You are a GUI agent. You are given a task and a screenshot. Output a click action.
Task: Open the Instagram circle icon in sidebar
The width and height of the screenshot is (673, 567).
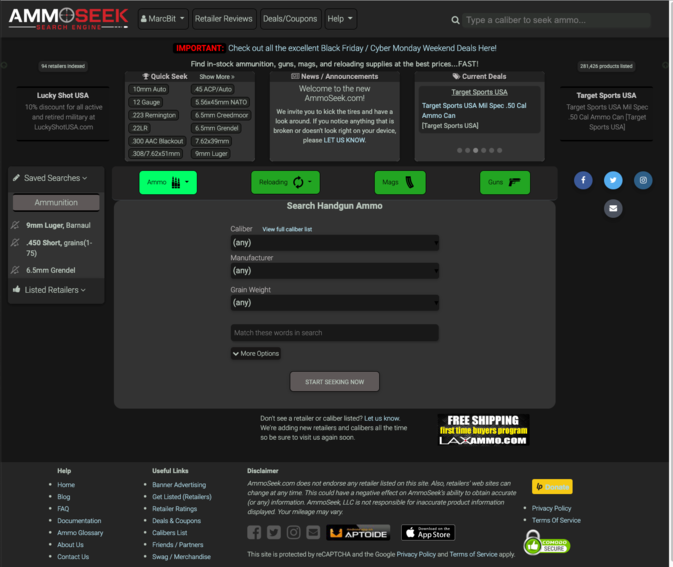tap(643, 180)
